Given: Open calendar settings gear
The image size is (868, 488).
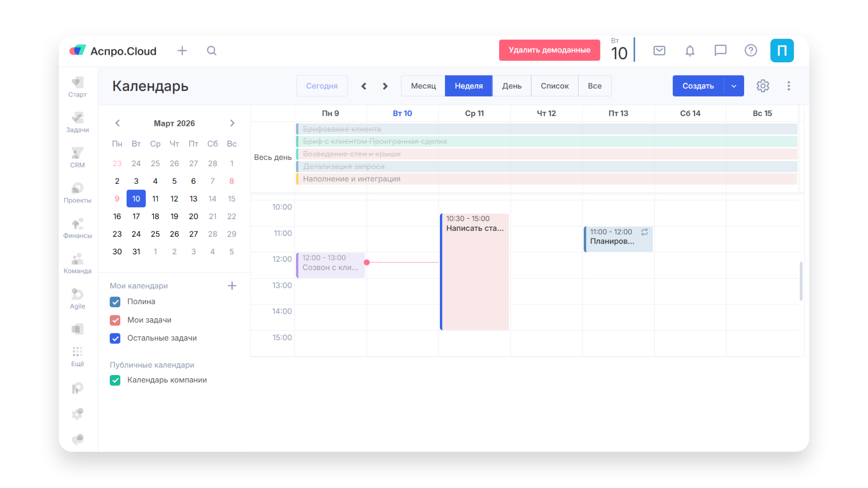Looking at the screenshot, I should (x=763, y=86).
